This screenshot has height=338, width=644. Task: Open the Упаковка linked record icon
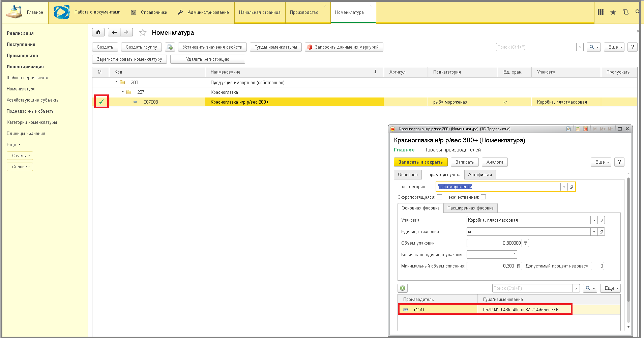pyautogui.click(x=601, y=220)
